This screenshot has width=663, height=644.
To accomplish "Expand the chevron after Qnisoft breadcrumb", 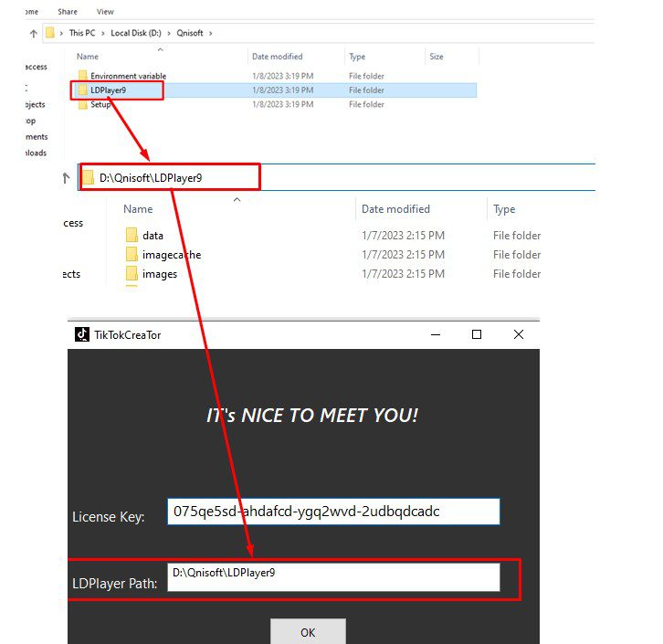I will coord(211,34).
